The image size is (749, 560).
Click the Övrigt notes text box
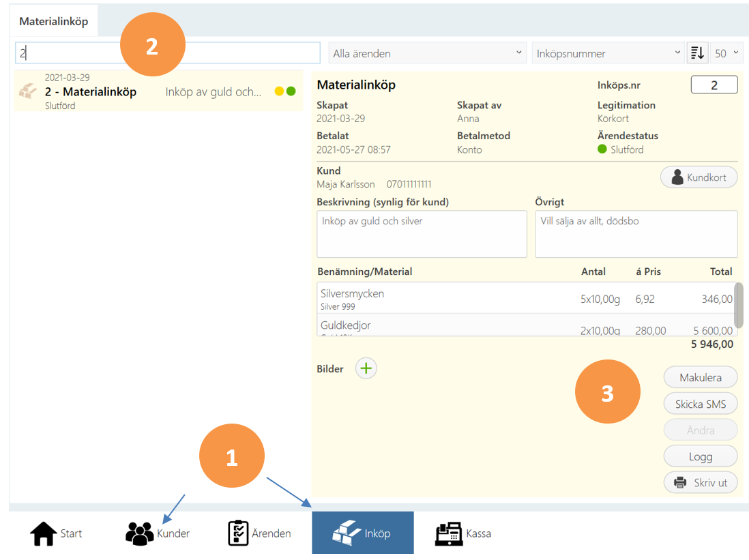pyautogui.click(x=636, y=234)
